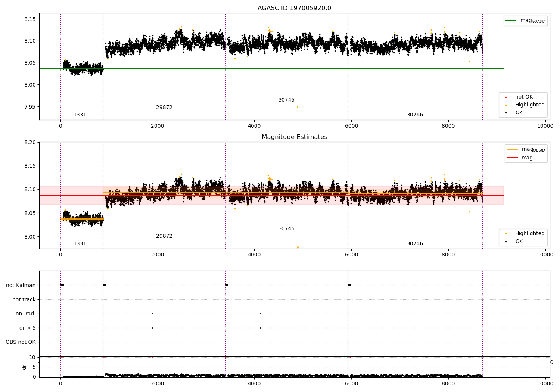Click obsid label 30745 in Magnitude Estimates plot

pyautogui.click(x=286, y=229)
